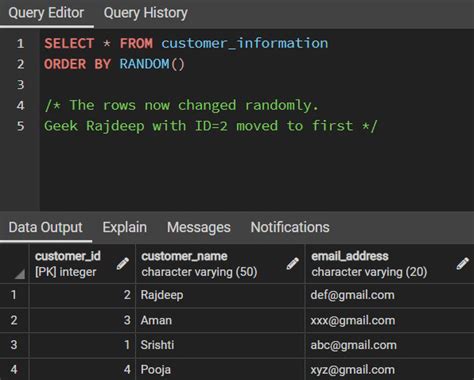The height and width of the screenshot is (380, 474).
Task: Select the Data Output tab
Action: coord(46,228)
